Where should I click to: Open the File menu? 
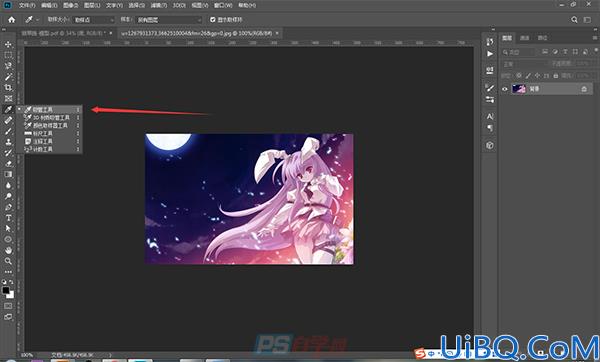(x=27, y=5)
